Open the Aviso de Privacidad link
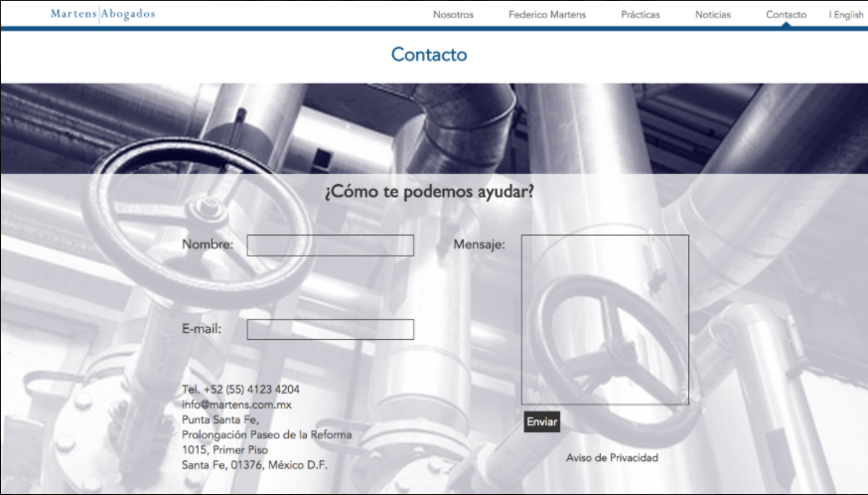Viewport: 868px width, 495px height. tap(612, 458)
